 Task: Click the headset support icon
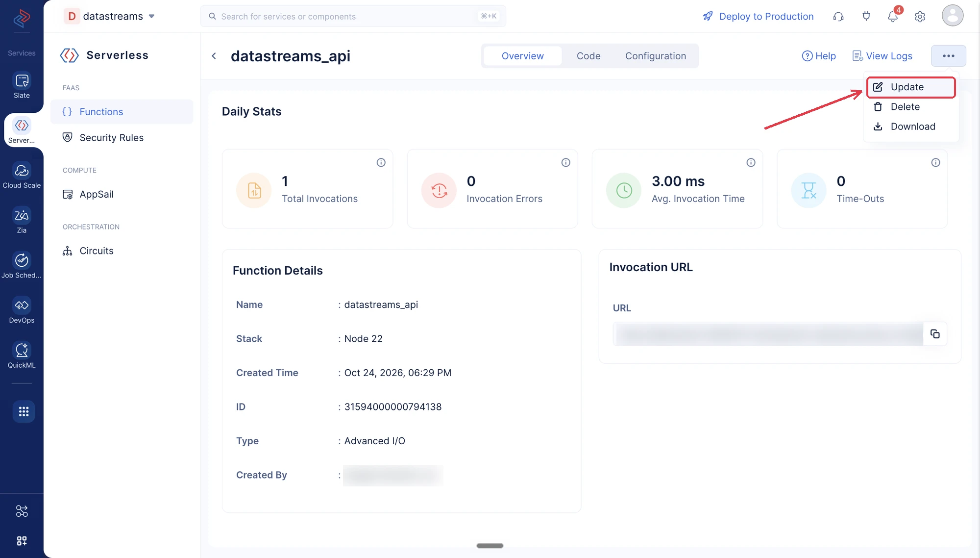point(838,17)
